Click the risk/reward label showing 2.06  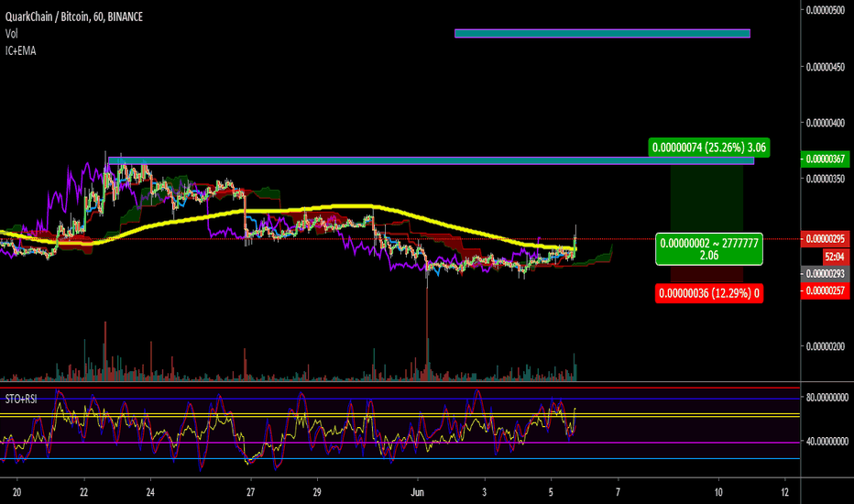pyautogui.click(x=708, y=249)
